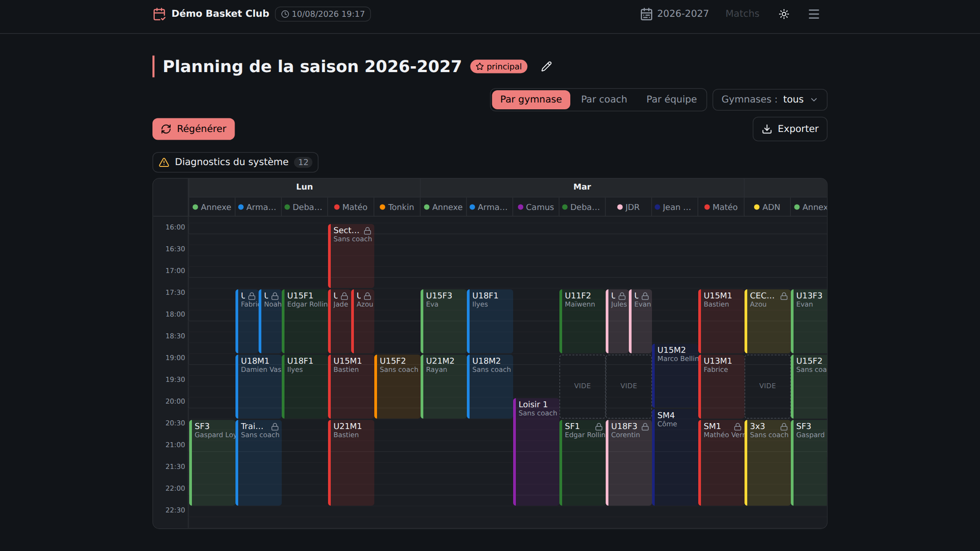Open the U11F2 Maïwenn session
Viewport: 980px width, 551px height.
coord(583,321)
